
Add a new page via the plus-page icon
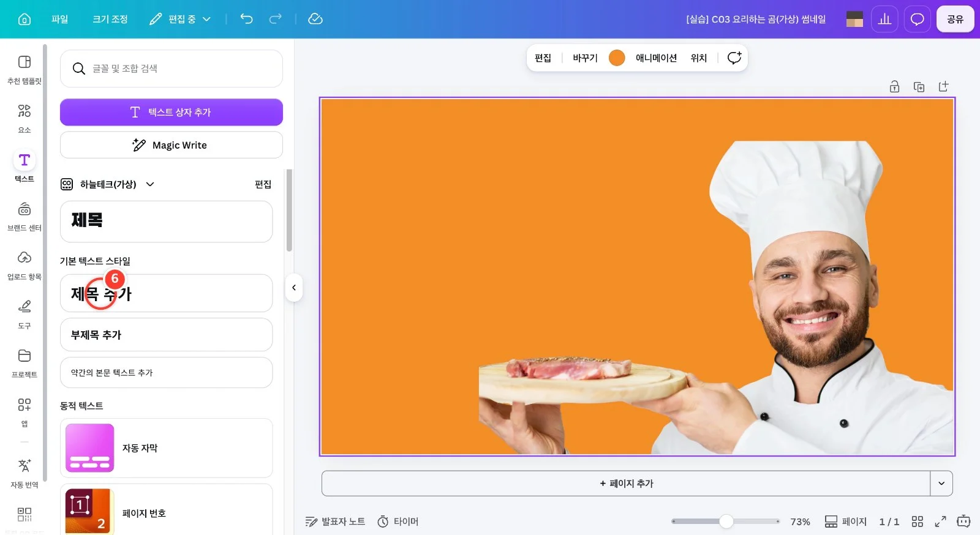[943, 87]
